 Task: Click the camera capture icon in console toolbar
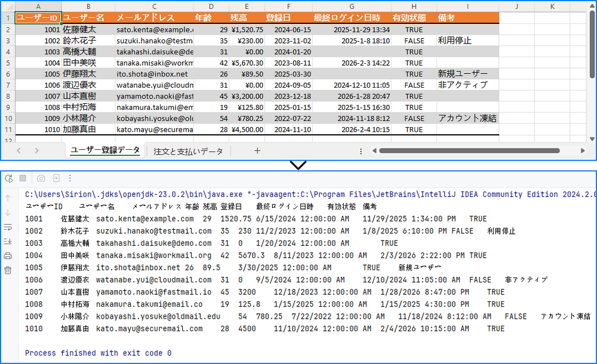[x=39, y=177]
